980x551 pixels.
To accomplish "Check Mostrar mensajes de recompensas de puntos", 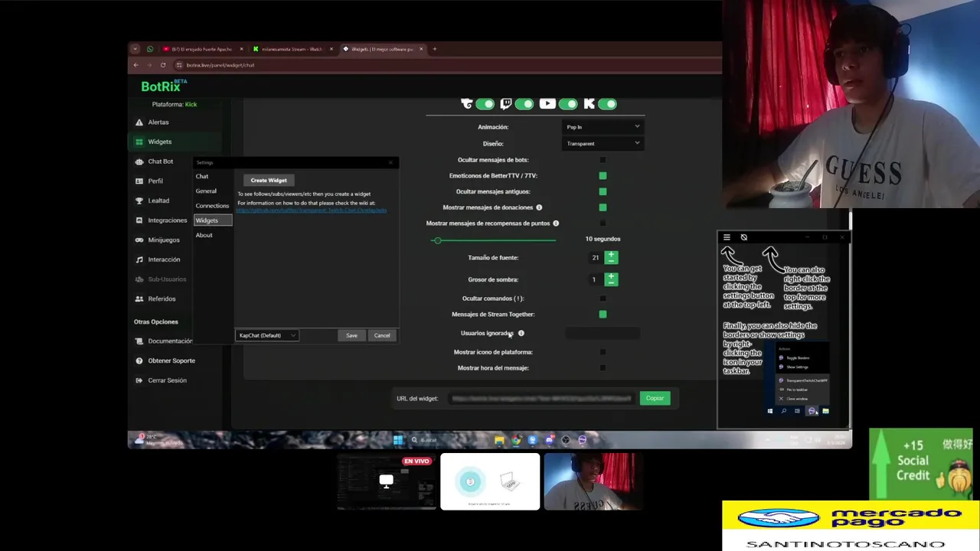I will [x=603, y=223].
